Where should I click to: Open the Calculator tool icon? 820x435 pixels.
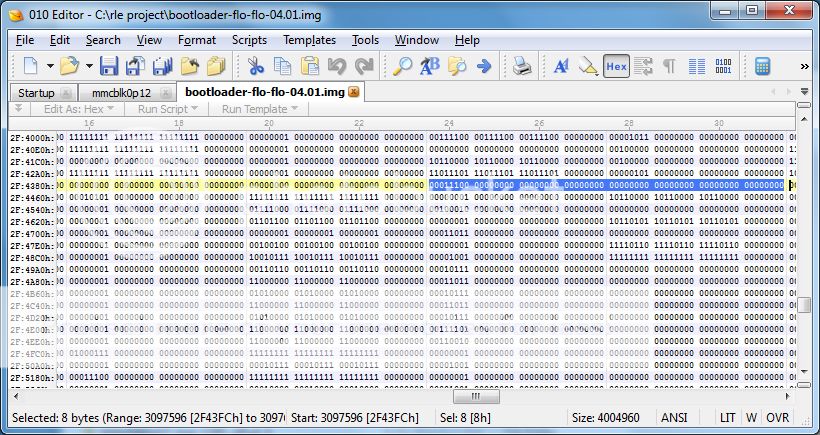[x=763, y=67]
